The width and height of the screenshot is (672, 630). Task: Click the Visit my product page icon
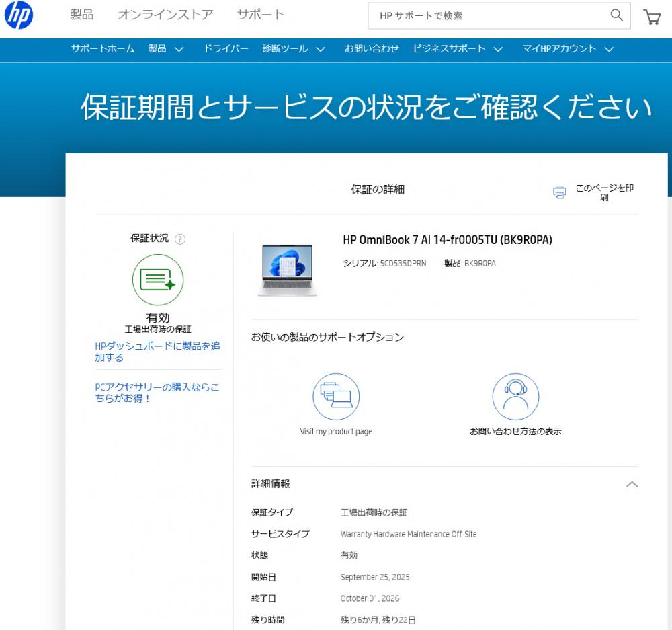(336, 396)
